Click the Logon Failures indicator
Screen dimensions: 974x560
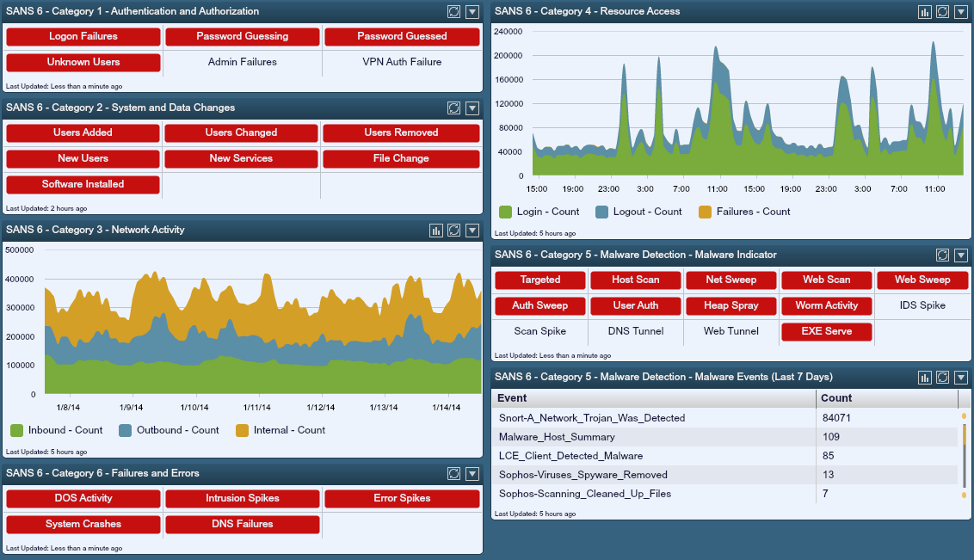(83, 37)
